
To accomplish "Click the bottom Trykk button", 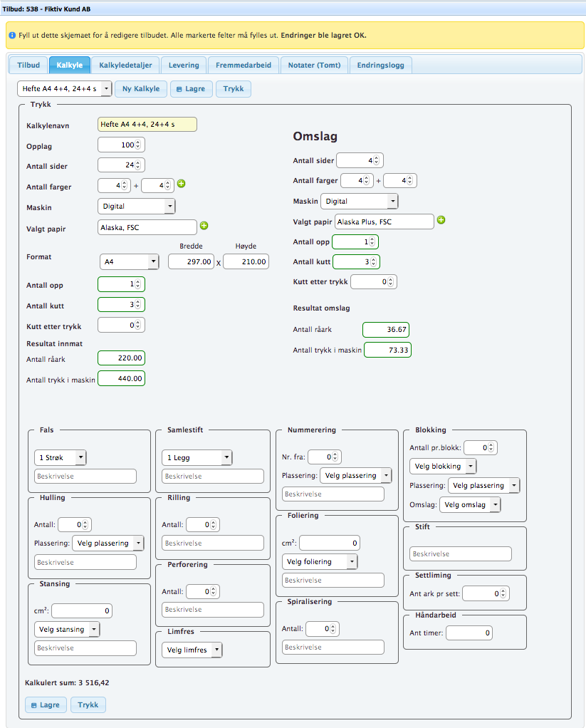I will click(x=88, y=704).
